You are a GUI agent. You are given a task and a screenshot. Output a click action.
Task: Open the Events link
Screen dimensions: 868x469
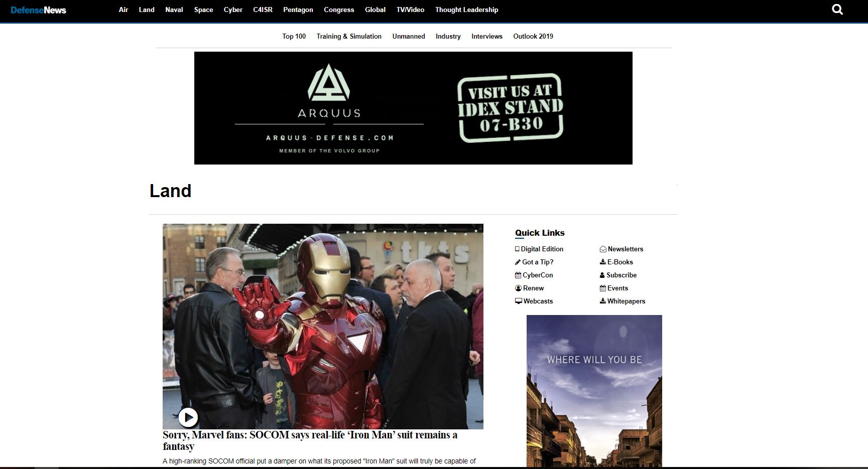(617, 288)
